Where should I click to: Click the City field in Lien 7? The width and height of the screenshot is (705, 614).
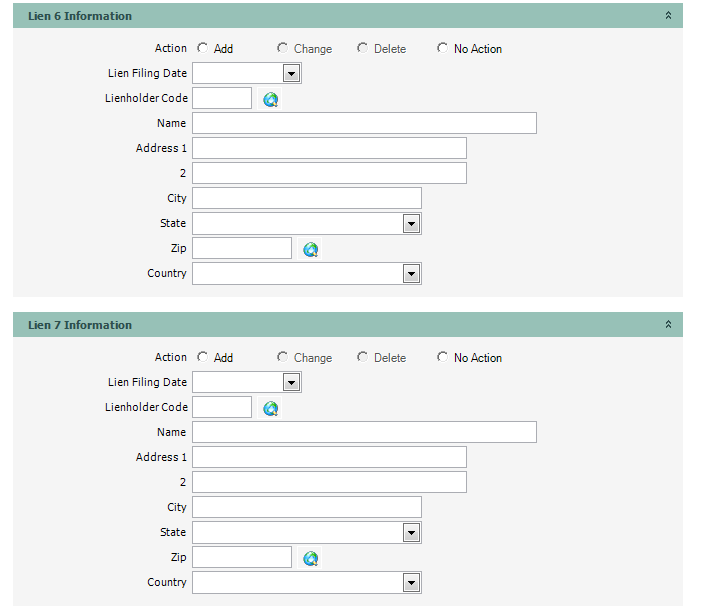(307, 507)
